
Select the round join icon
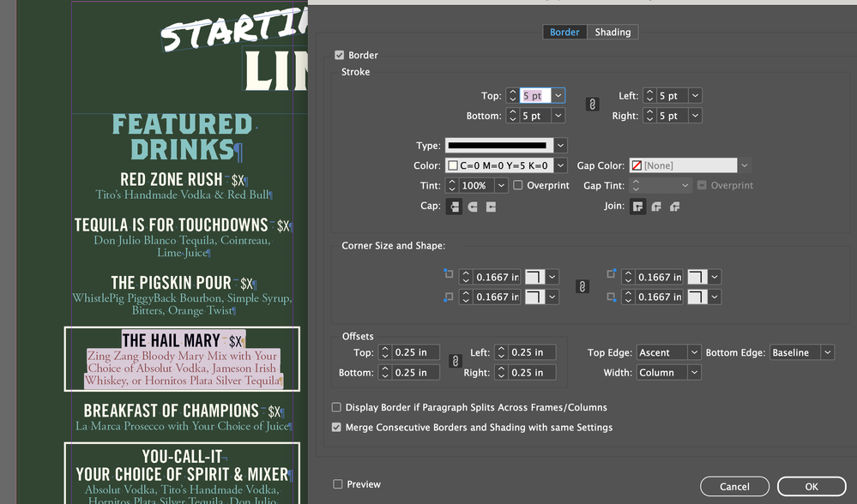pos(656,207)
